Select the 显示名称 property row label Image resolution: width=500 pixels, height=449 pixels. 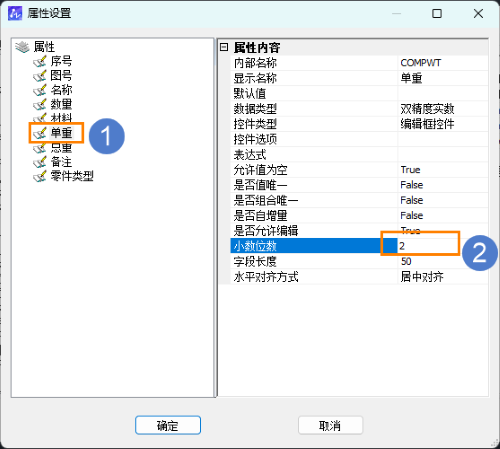coord(255,78)
